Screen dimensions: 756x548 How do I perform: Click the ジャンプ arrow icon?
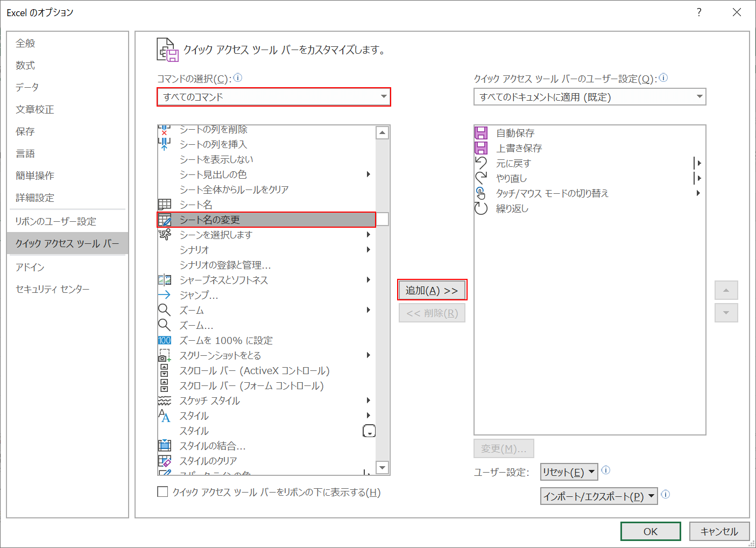tap(165, 295)
